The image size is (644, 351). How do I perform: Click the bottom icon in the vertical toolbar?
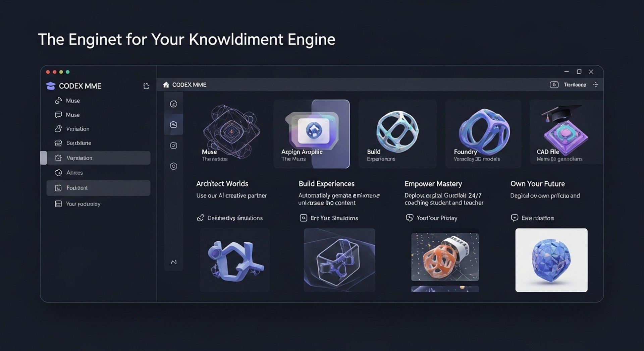click(x=173, y=262)
